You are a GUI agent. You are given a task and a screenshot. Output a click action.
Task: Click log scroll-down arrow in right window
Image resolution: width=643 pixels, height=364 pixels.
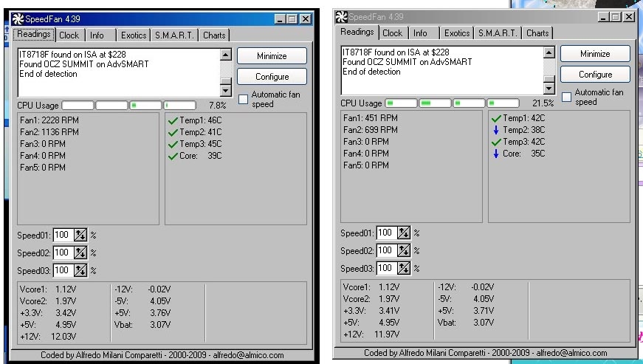tap(549, 88)
